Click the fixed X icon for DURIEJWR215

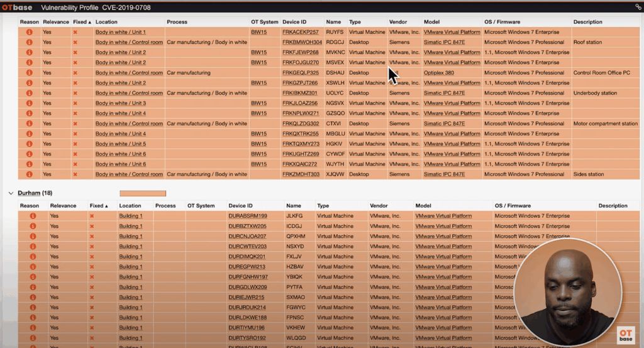click(92, 297)
